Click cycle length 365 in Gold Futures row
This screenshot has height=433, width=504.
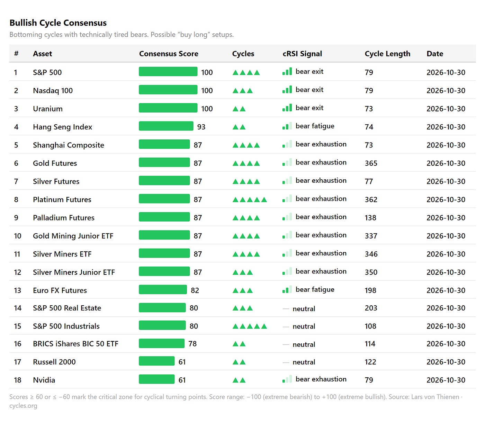371,163
